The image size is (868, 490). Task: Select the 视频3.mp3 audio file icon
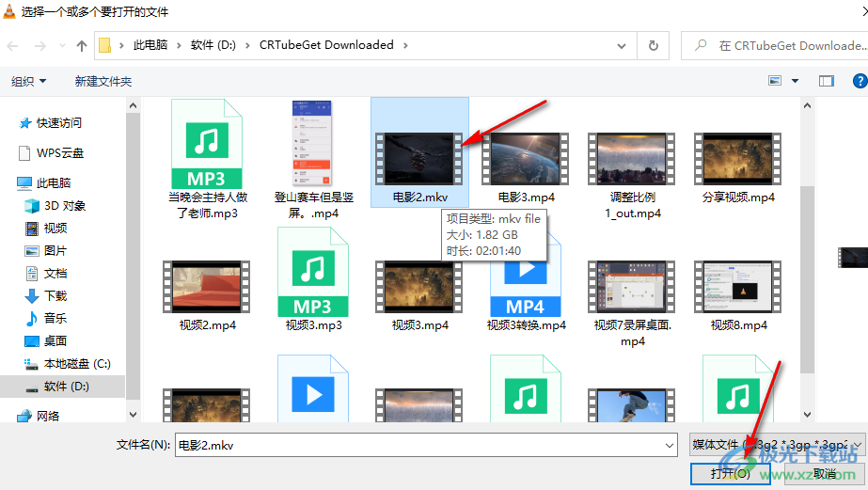[313, 272]
